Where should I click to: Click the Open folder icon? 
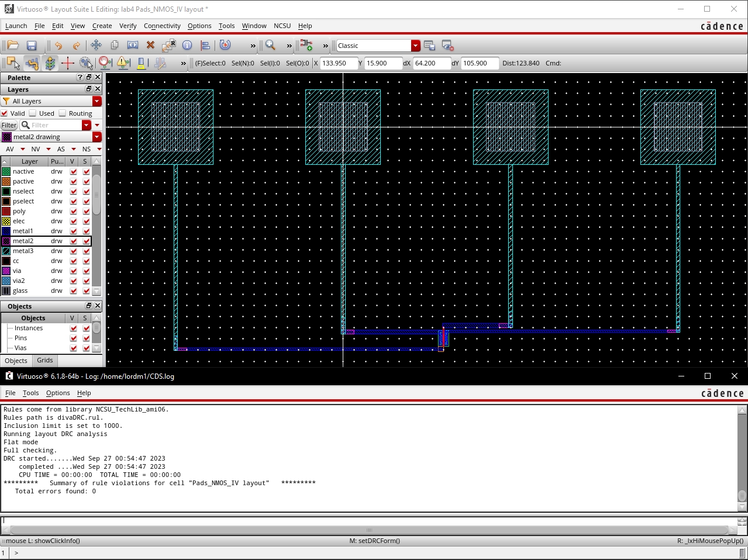click(13, 46)
